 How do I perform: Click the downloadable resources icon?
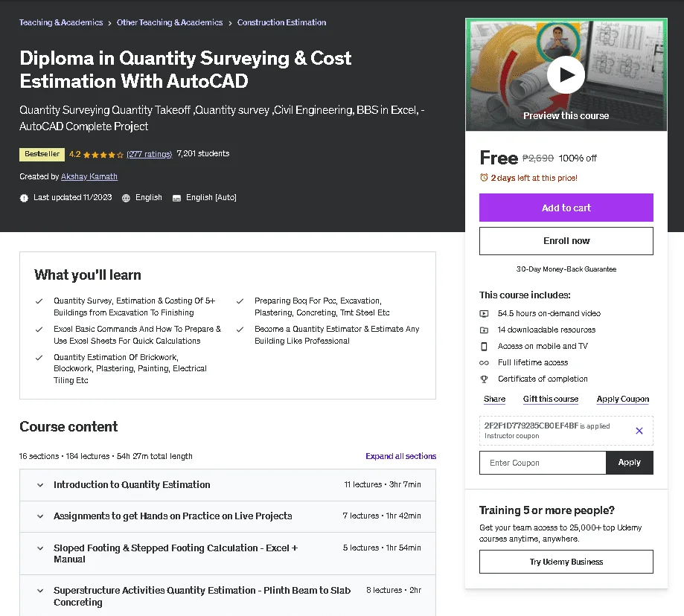[x=485, y=330]
